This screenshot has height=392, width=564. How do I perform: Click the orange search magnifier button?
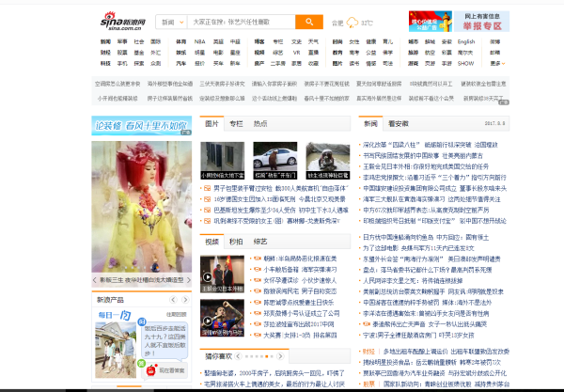(x=309, y=22)
